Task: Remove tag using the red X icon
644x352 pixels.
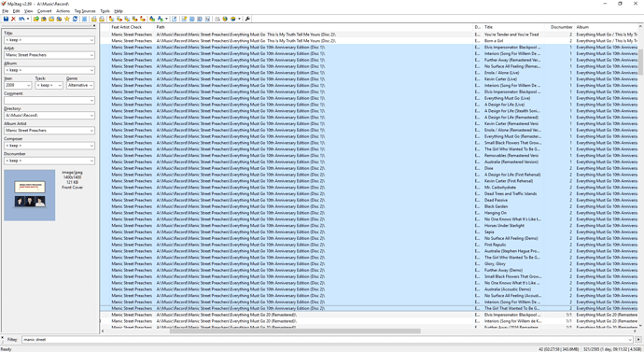Action: pyautogui.click(x=13, y=19)
